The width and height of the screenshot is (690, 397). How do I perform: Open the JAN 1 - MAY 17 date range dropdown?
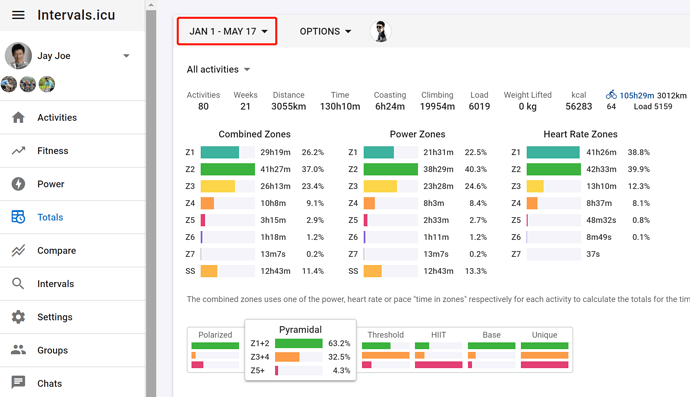[227, 31]
